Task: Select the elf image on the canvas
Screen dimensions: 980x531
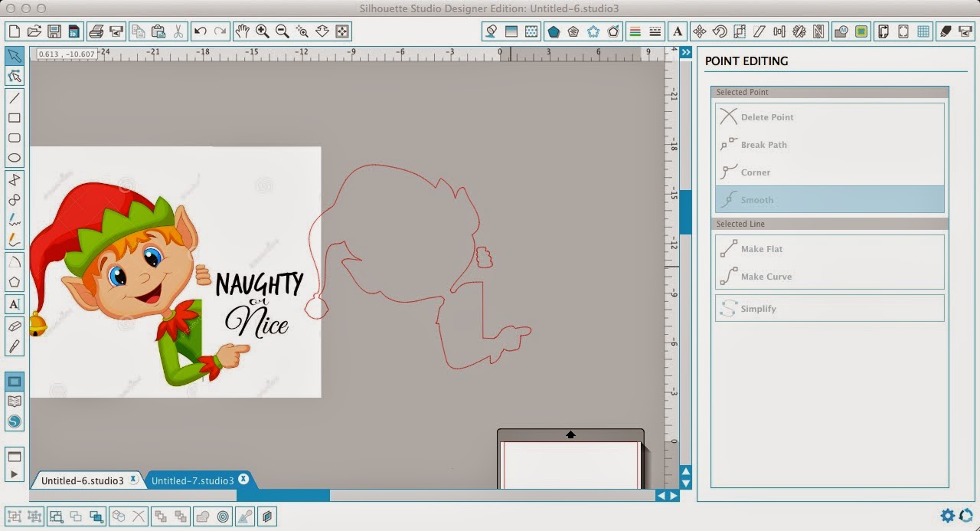Action: (x=175, y=272)
